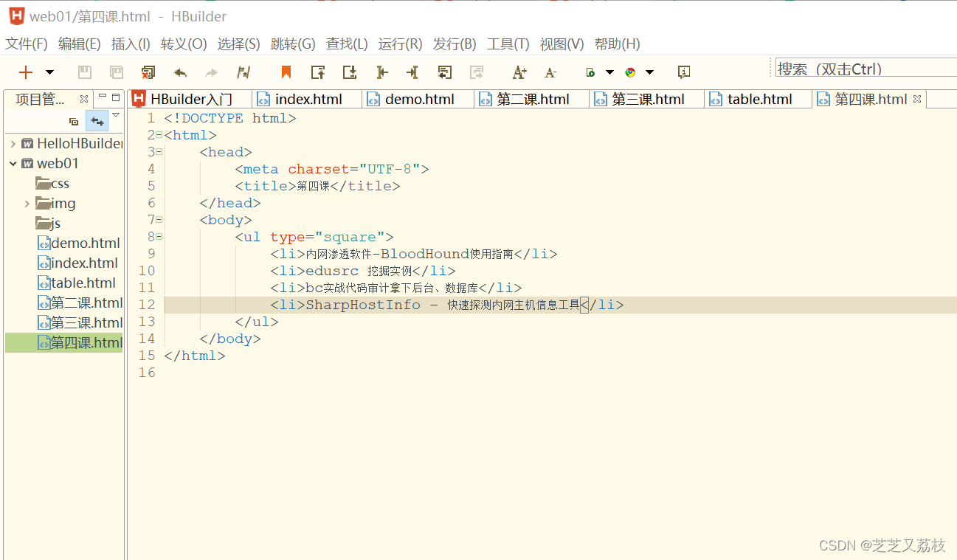The image size is (957, 560).
Task: Open the dropdown arrow beside New button
Action: click(49, 72)
